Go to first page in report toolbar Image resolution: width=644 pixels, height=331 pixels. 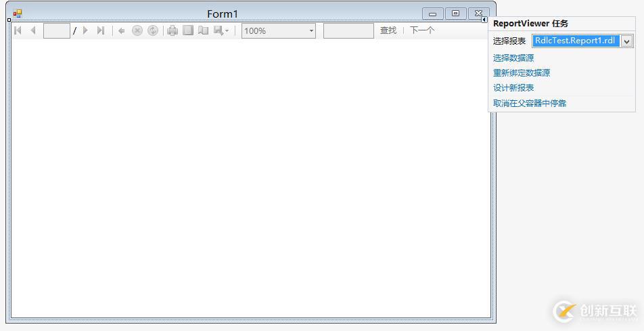18,30
